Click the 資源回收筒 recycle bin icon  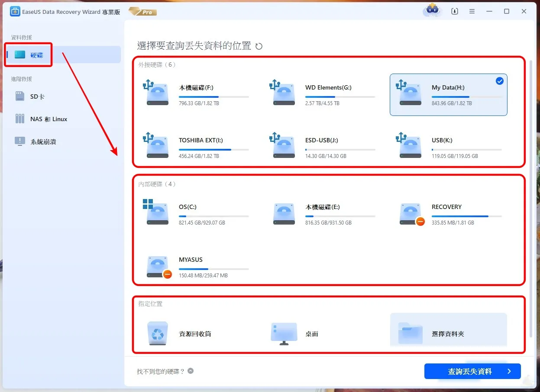click(x=157, y=333)
